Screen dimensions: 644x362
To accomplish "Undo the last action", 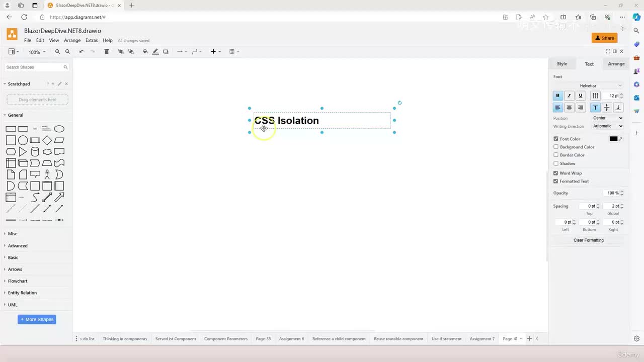I will [82, 52].
